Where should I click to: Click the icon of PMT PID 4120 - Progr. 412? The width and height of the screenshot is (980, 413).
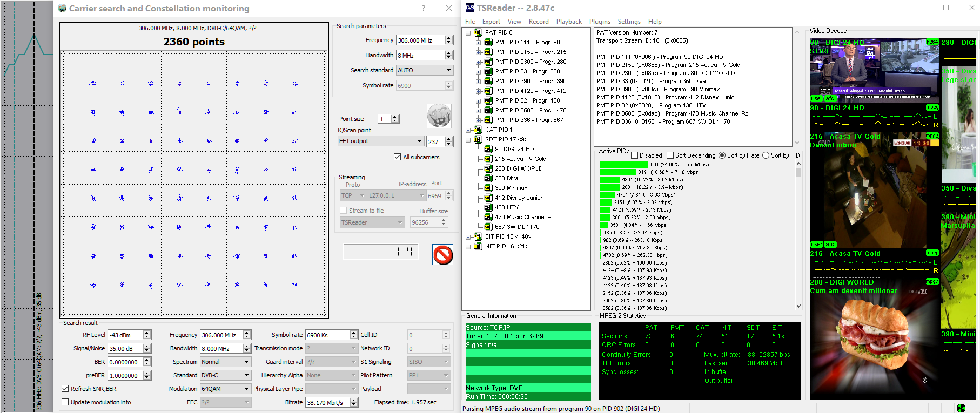[x=488, y=91]
